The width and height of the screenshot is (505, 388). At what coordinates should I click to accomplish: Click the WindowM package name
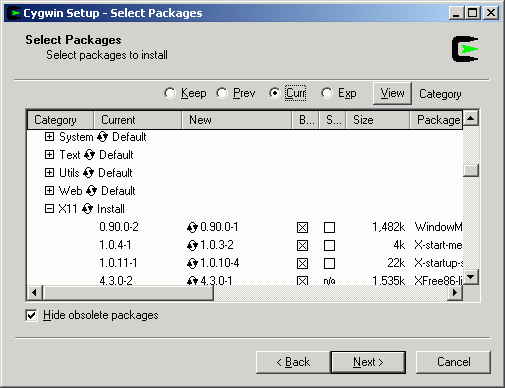[438, 227]
